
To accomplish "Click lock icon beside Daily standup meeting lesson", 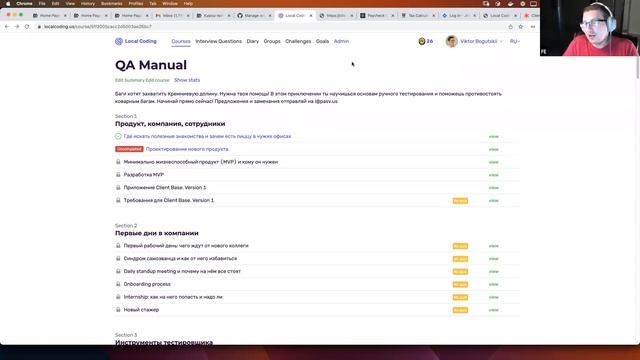I will point(118,271).
